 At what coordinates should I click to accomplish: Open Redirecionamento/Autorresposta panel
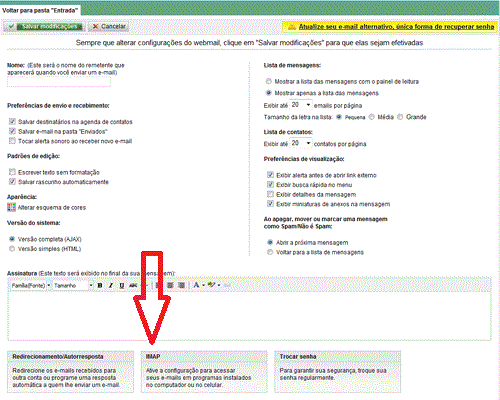[70, 371]
